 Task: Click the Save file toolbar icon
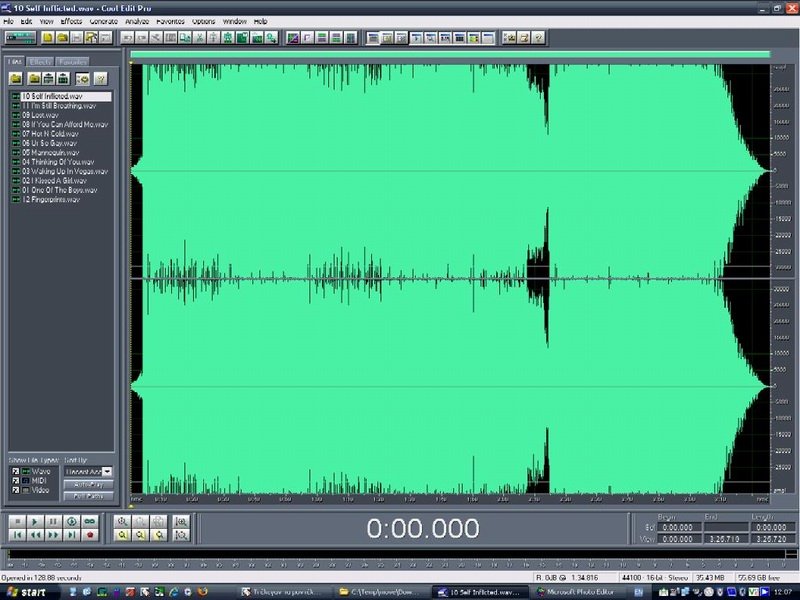pyautogui.click(x=76, y=37)
